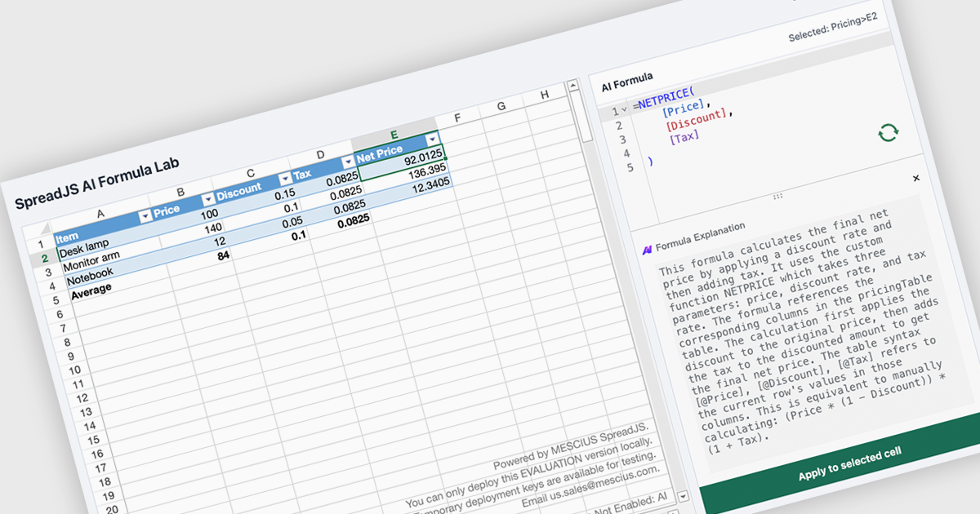The height and width of the screenshot is (514, 980).
Task: Select column G header
Action: [x=501, y=107]
